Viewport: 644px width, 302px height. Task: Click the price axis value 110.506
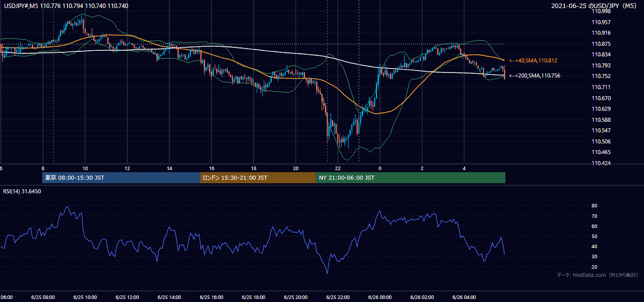click(x=601, y=141)
